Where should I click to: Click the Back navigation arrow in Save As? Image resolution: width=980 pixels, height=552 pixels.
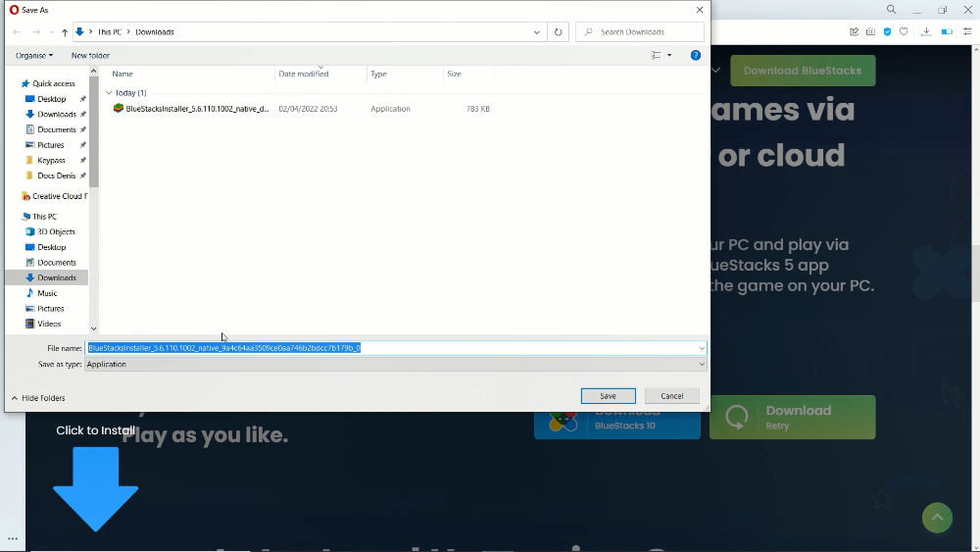click(x=17, y=32)
